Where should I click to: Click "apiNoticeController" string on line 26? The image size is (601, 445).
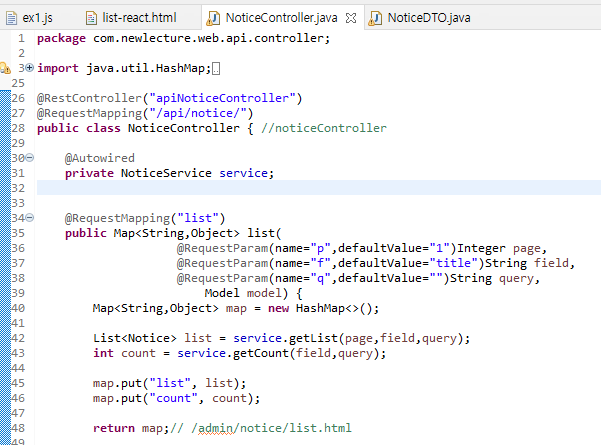pos(222,98)
